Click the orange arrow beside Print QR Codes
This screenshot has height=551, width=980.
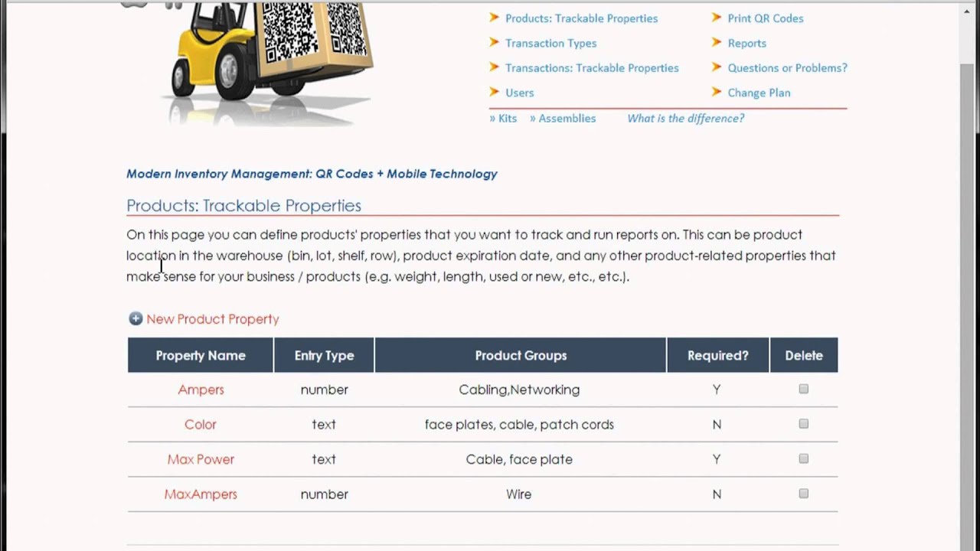point(717,18)
